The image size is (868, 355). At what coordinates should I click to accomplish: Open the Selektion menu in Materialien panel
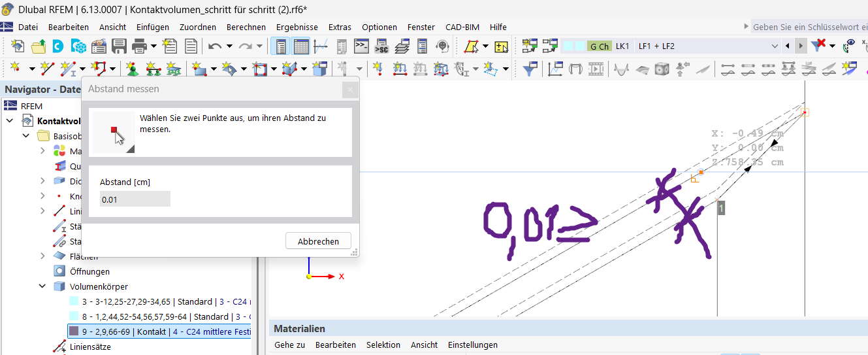pos(383,345)
